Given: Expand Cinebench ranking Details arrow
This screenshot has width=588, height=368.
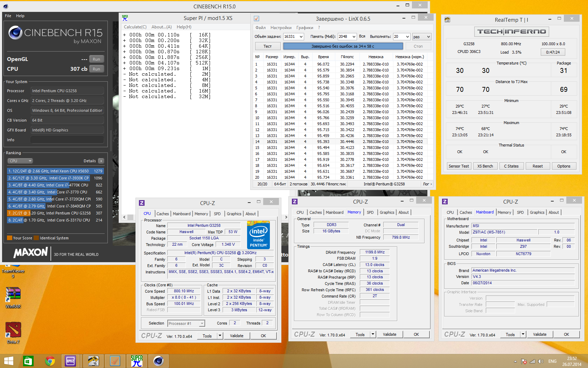Looking at the screenshot, I should pyautogui.click(x=101, y=161).
